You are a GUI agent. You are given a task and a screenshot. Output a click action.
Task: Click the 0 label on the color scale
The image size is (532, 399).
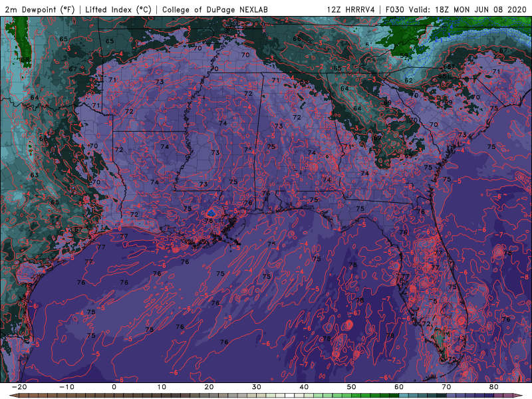click(114, 387)
